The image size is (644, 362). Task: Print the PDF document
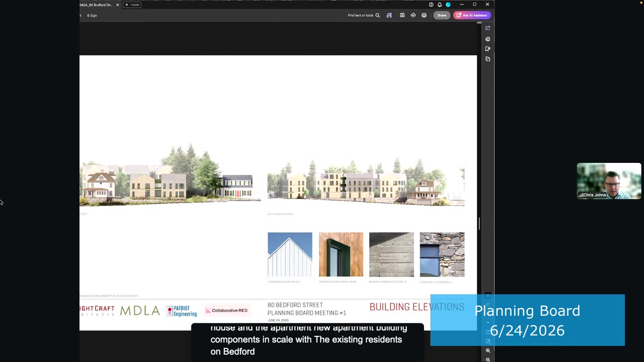click(424, 15)
